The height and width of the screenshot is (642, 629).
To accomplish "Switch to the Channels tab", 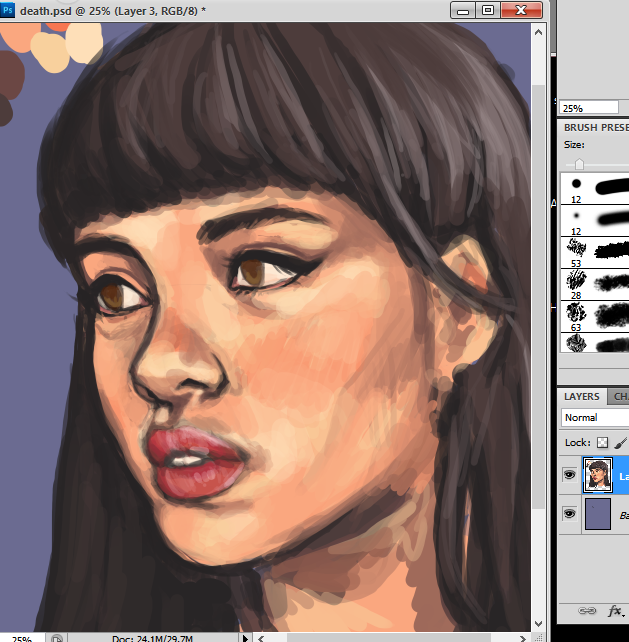I will coord(618,396).
